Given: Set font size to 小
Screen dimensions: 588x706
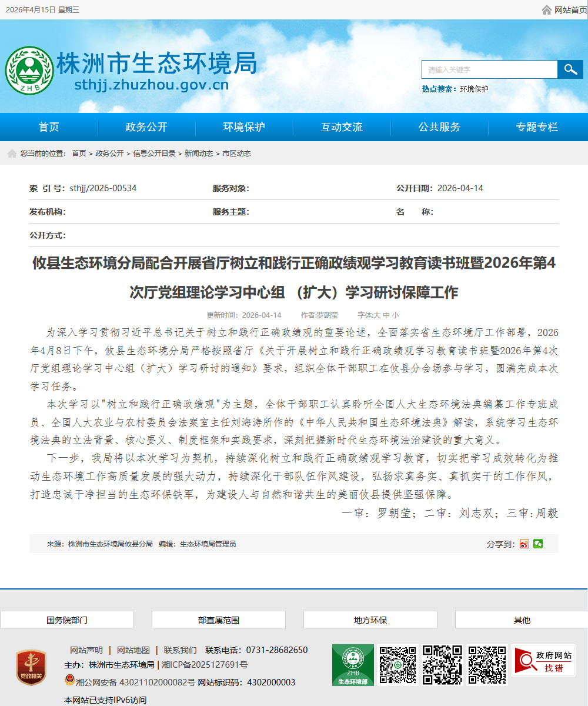Looking at the screenshot, I should pyautogui.click(x=395, y=315).
